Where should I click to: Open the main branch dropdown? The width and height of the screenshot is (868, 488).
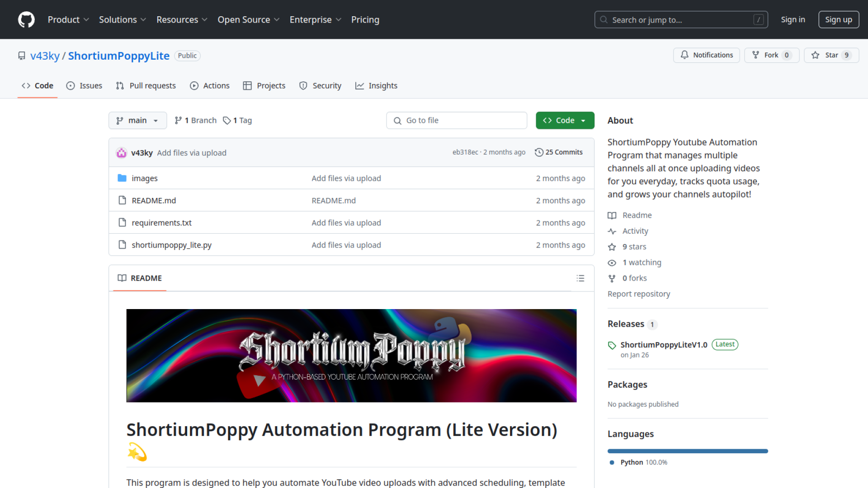coord(137,121)
